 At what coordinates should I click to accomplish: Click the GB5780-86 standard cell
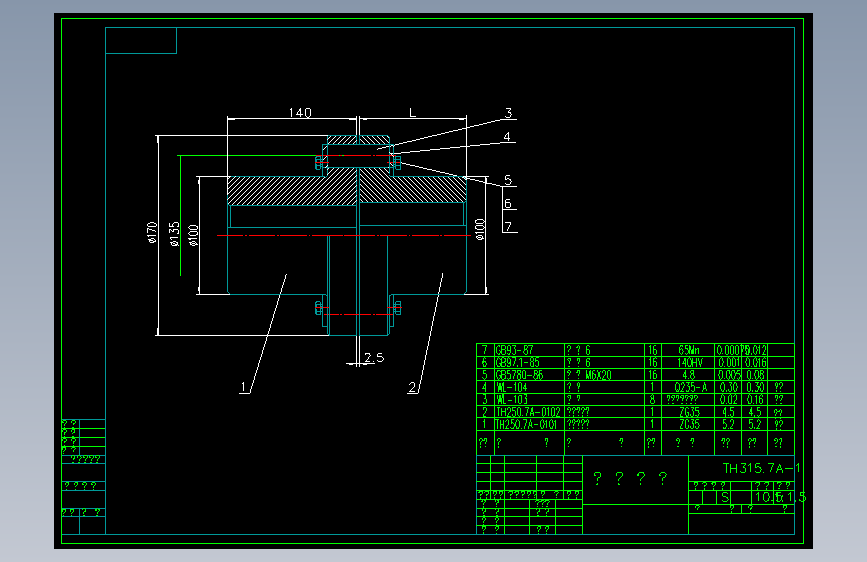(x=519, y=375)
